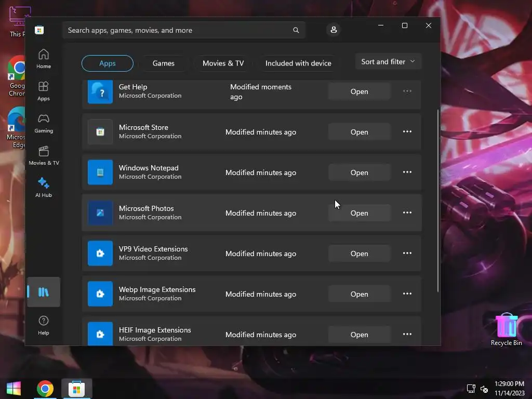
Task: Open Windows Notepad
Action: (x=360, y=172)
